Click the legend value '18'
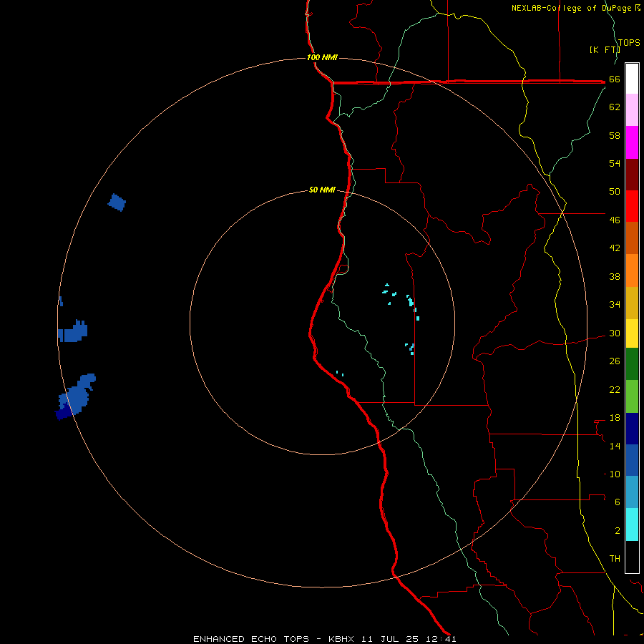This screenshot has height=644, width=644. point(615,418)
